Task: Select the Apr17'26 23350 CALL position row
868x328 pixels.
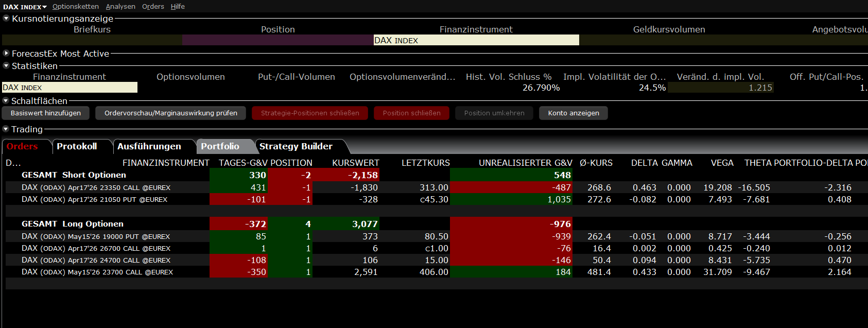Action: tap(96, 188)
